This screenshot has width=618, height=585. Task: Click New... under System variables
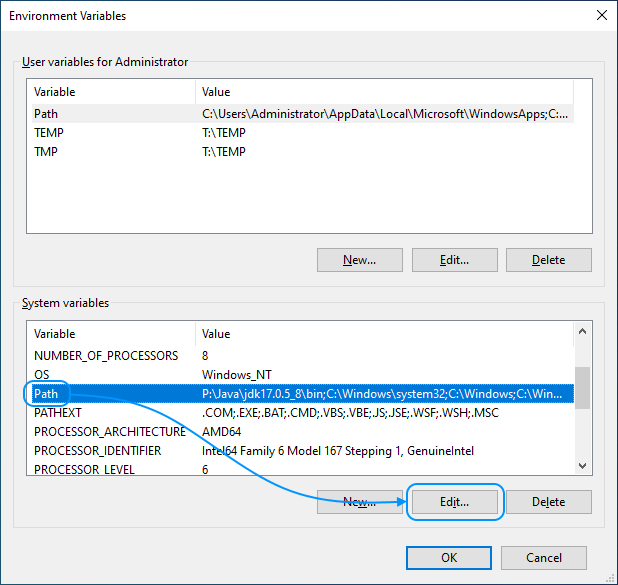(x=359, y=502)
